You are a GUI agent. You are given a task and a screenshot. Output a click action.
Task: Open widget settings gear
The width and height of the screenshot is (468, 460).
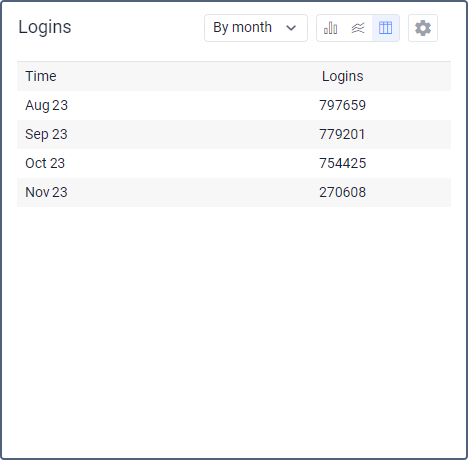[423, 28]
